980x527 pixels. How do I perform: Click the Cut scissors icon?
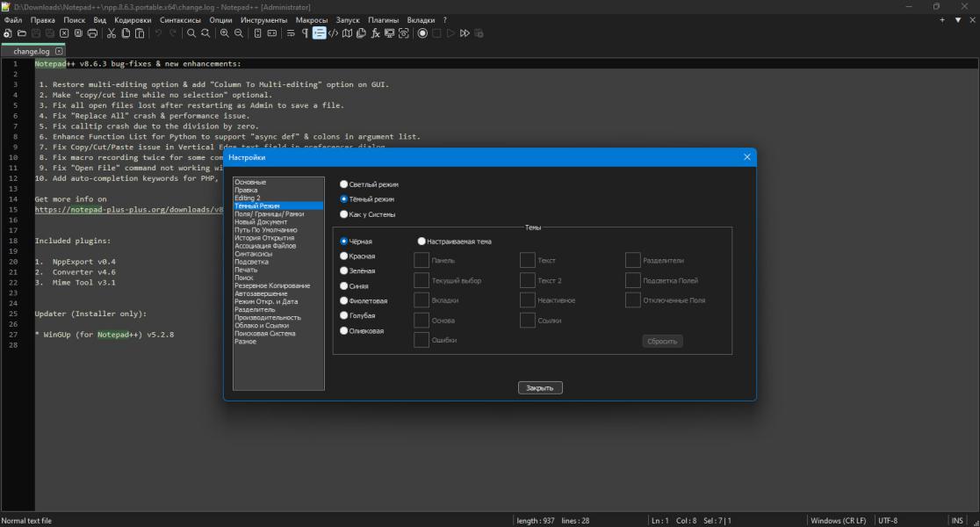112,33
